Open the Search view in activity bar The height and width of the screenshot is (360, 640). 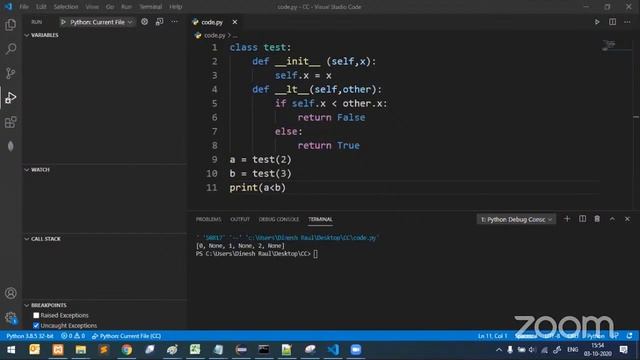click(11, 49)
